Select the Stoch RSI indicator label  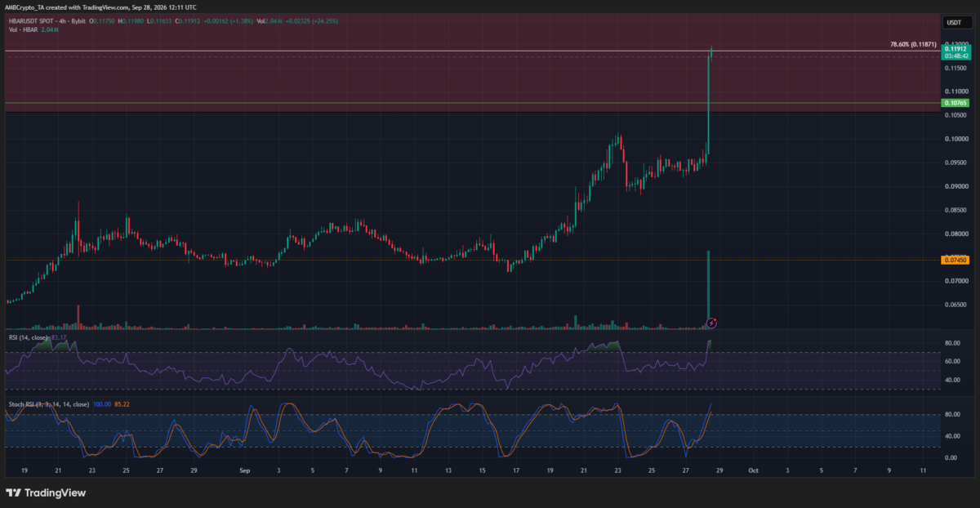47,404
